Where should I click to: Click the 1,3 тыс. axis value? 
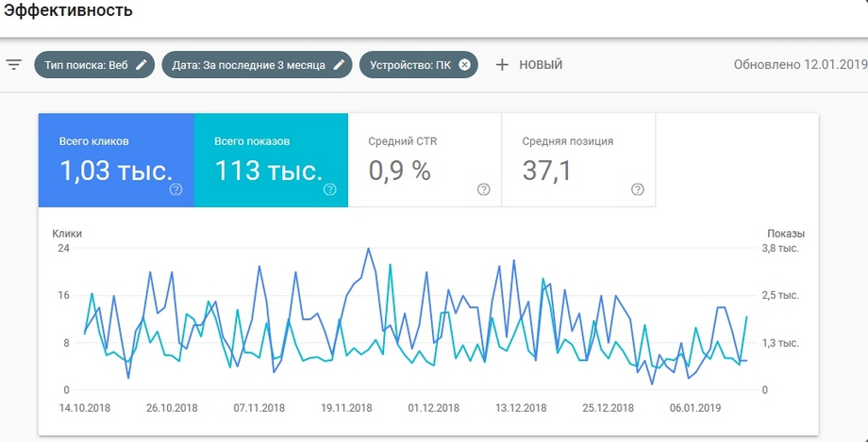(x=780, y=343)
